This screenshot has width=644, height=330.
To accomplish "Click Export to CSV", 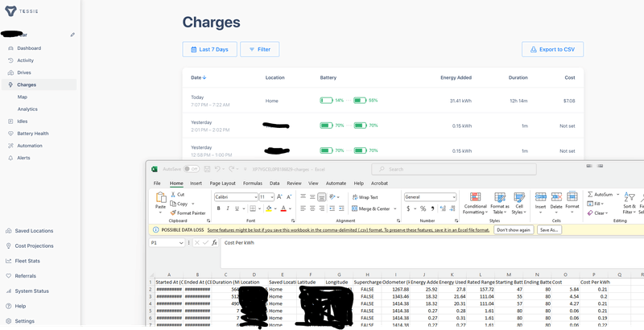I will [552, 49].
